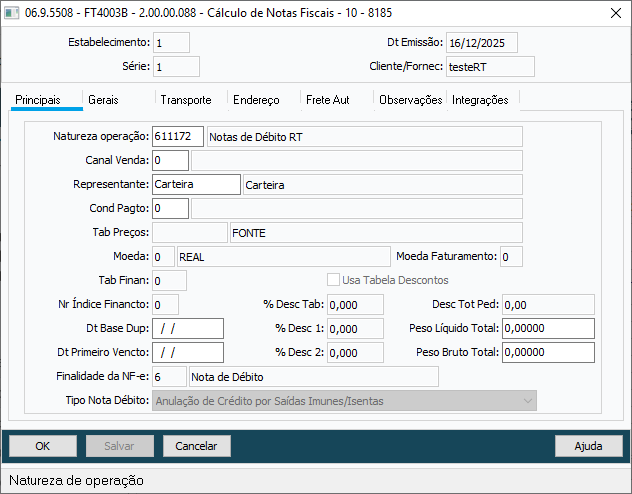The image size is (632, 494).
Task: Focus the Natureza operação code field
Action: (178, 136)
